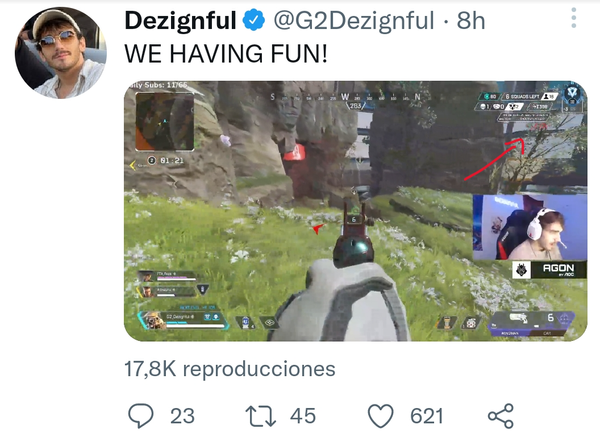Open Dezignful's profile picture
600x441 pixels.
tap(60, 53)
